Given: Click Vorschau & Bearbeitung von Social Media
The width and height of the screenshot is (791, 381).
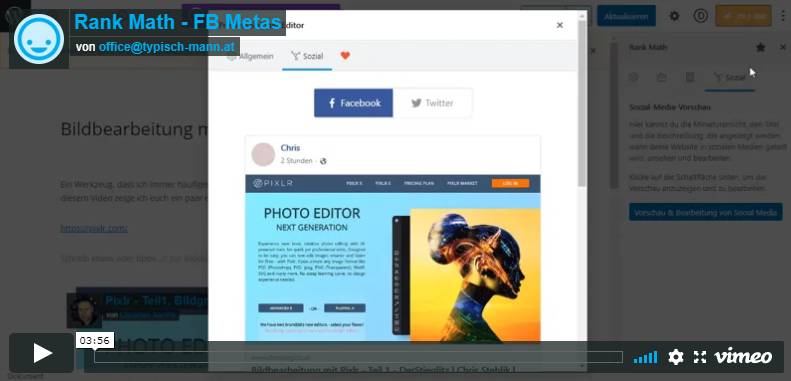Looking at the screenshot, I should pyautogui.click(x=706, y=212).
